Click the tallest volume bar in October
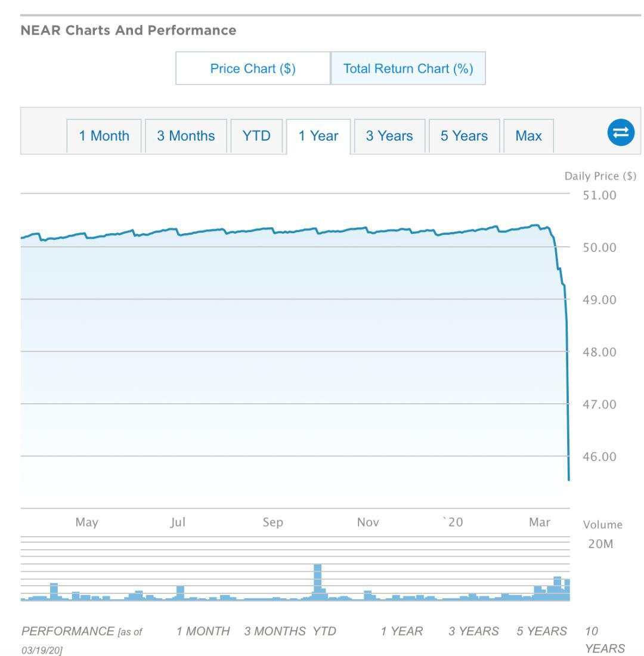This screenshot has height=656, width=644. (317, 581)
